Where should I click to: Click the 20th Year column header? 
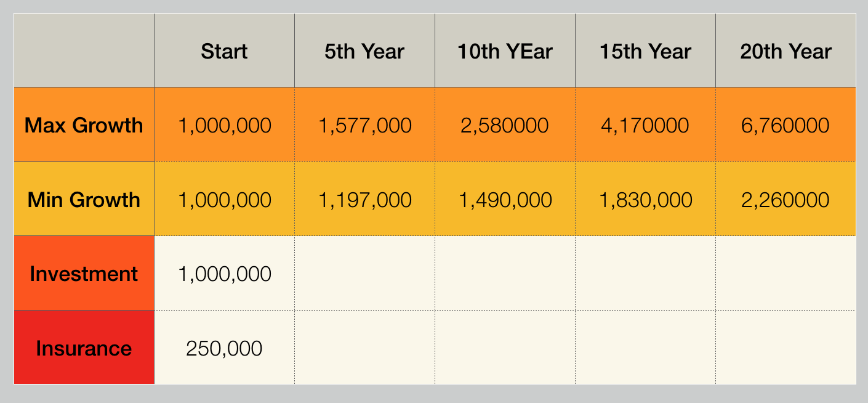786,51
